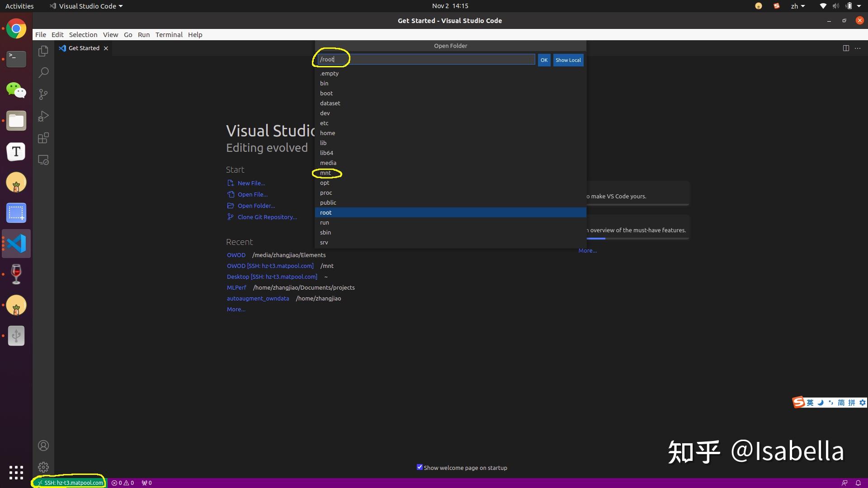This screenshot has height=488, width=868.
Task: Open the Terminal menu
Action: click(169, 35)
